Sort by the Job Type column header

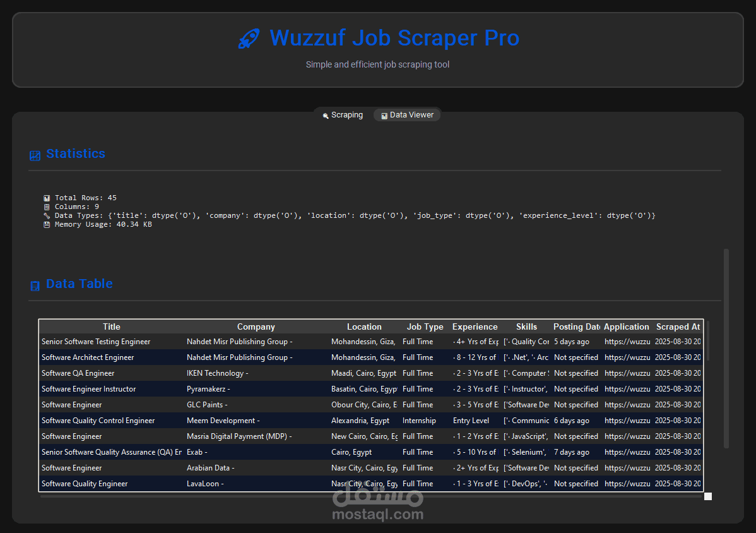pos(425,326)
